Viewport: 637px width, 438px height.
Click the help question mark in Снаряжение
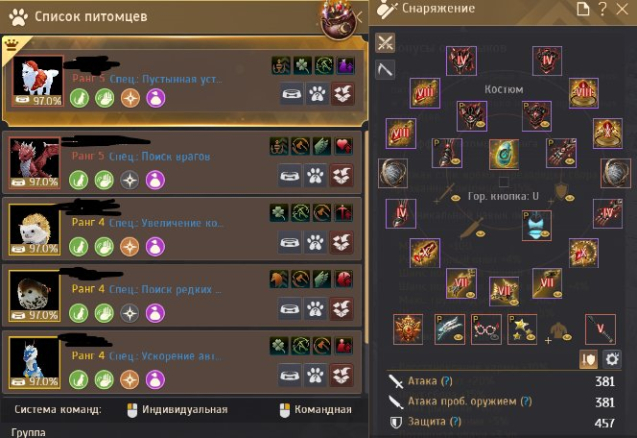tap(603, 9)
